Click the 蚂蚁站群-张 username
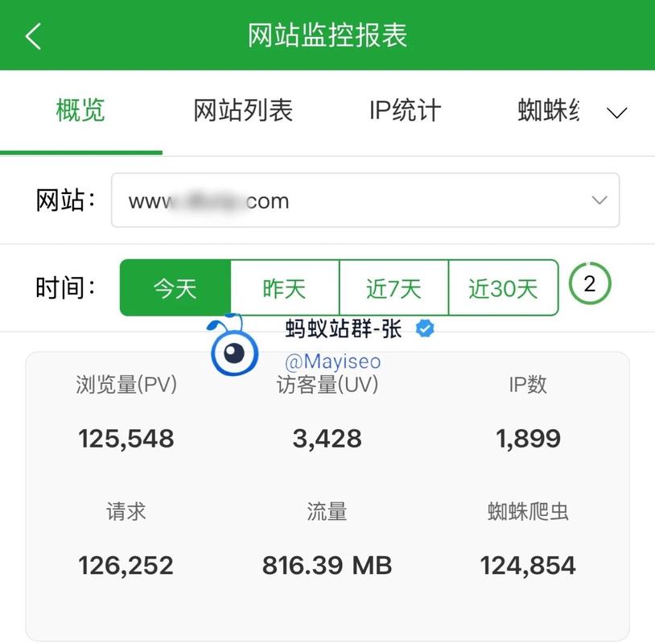Viewport: 655px width, 644px height. coord(344,328)
